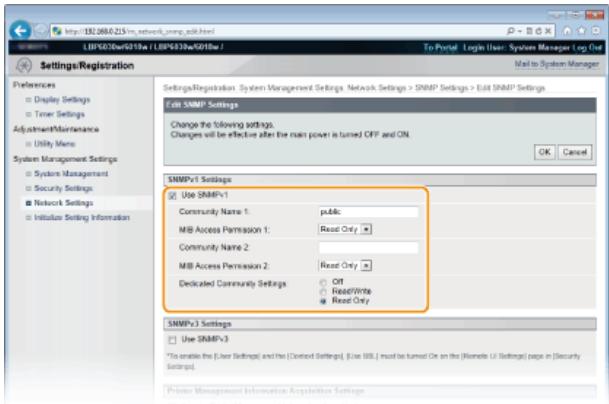This screenshot has height=404, width=609.
Task: Click the System Management Settings sidebar heading
Action: [65, 159]
